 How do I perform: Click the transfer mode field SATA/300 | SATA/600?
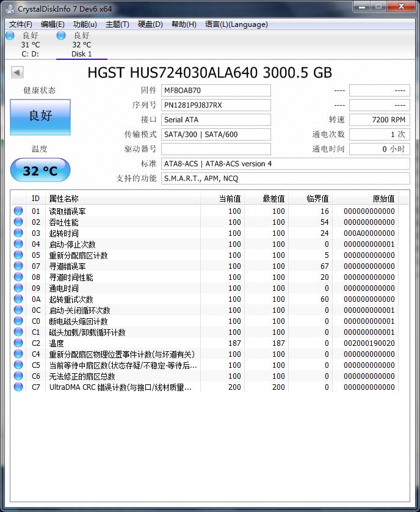(215, 134)
